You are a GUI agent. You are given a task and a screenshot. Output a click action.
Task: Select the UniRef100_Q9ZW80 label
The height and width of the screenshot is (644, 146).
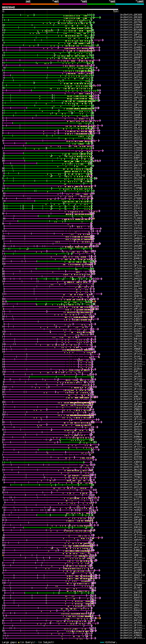[x=131, y=93]
